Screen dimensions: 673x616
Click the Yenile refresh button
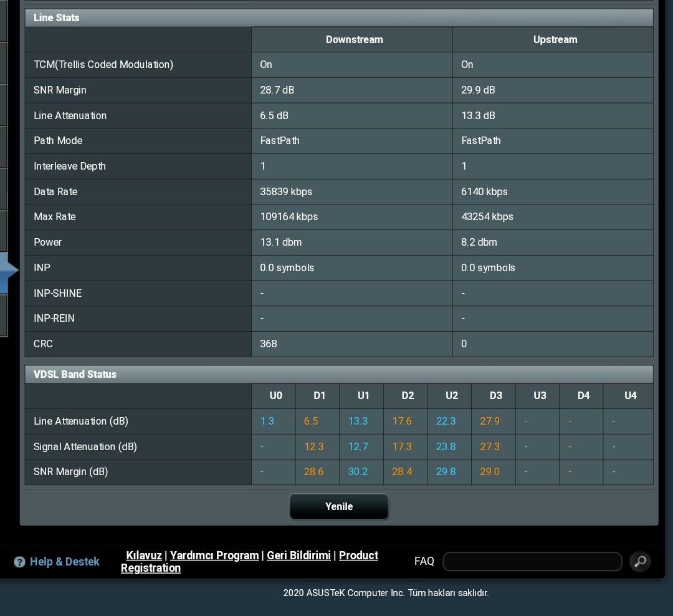(x=338, y=506)
